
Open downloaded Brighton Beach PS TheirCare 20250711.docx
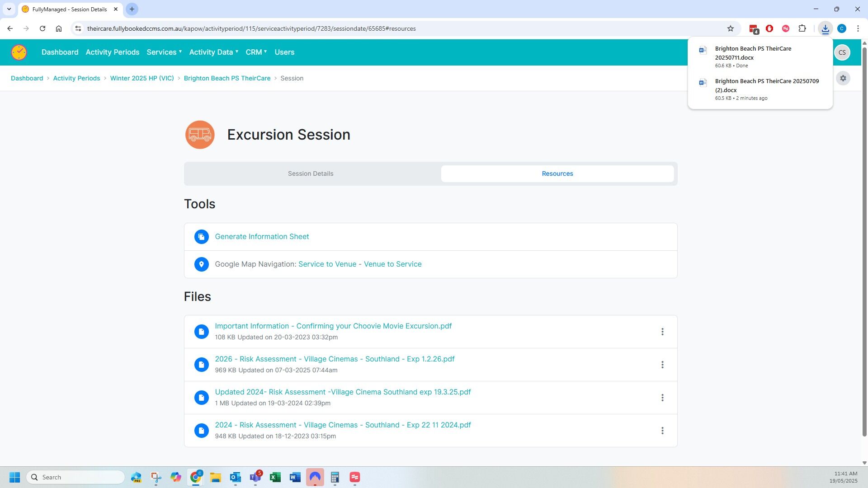pos(753,53)
